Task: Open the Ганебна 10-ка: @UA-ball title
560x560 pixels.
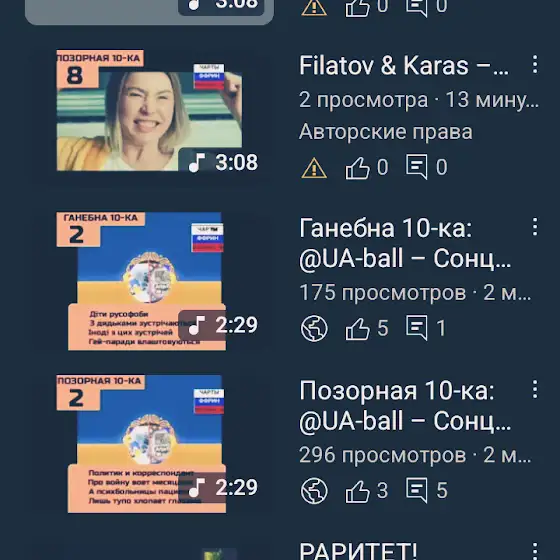Action: point(405,244)
